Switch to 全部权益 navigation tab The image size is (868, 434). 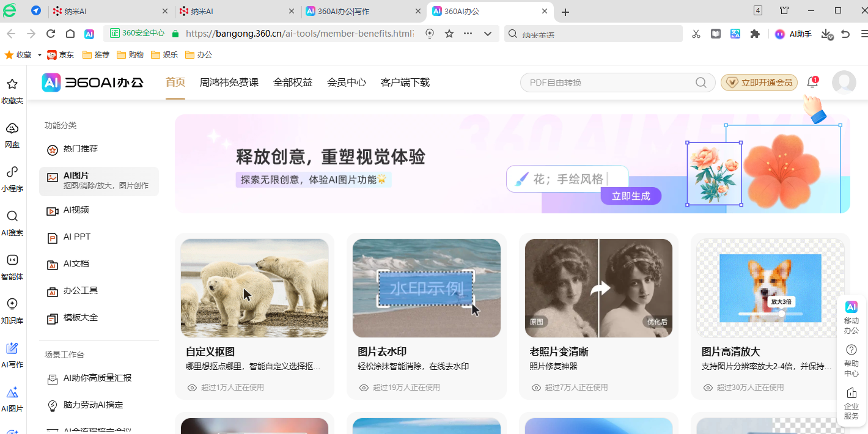click(x=293, y=83)
